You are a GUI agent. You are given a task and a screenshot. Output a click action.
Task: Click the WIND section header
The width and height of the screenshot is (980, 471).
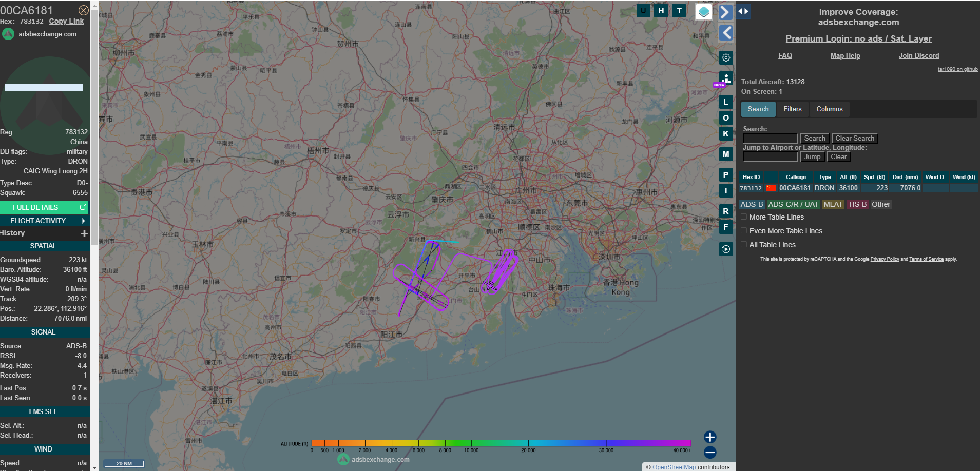pyautogui.click(x=44, y=449)
